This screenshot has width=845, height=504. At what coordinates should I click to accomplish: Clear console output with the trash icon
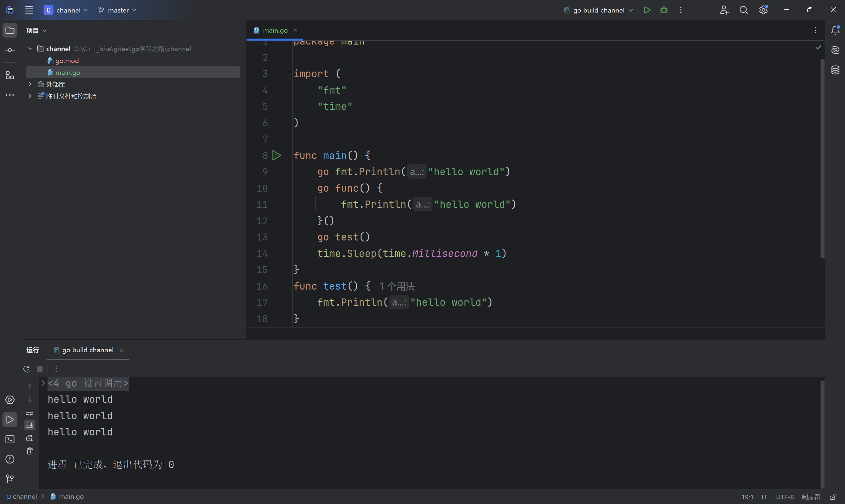coord(30,451)
